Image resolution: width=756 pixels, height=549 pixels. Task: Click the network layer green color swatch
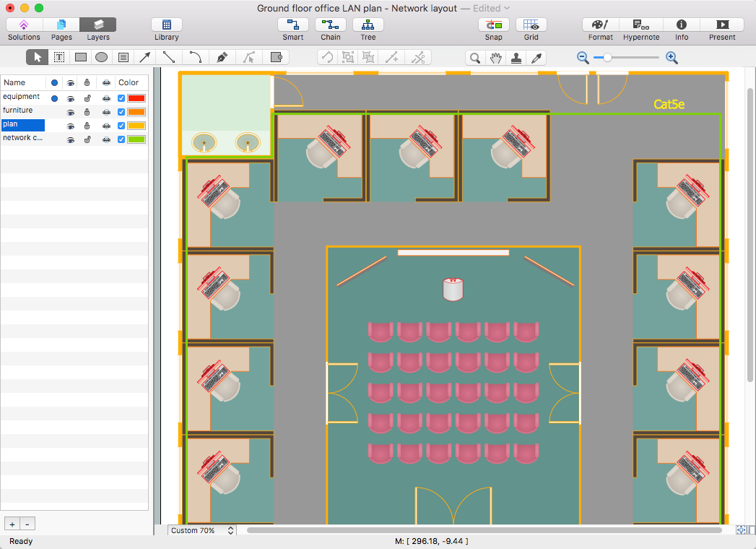pyautogui.click(x=136, y=139)
